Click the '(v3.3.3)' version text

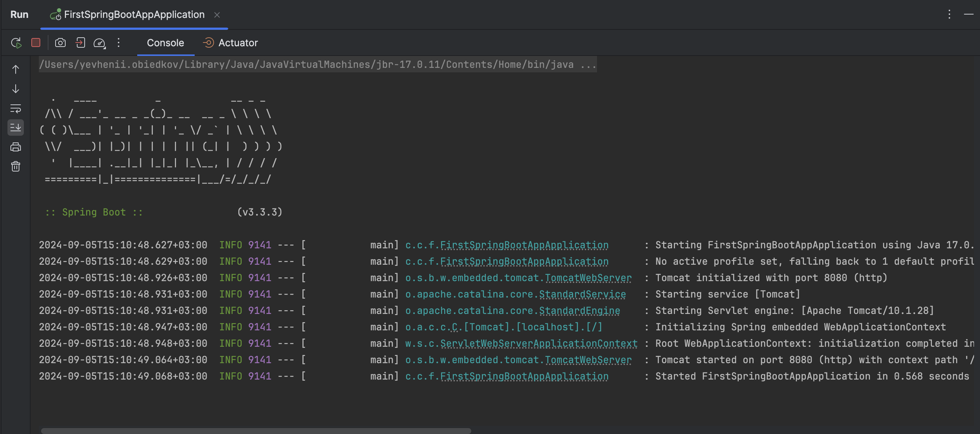[260, 212]
